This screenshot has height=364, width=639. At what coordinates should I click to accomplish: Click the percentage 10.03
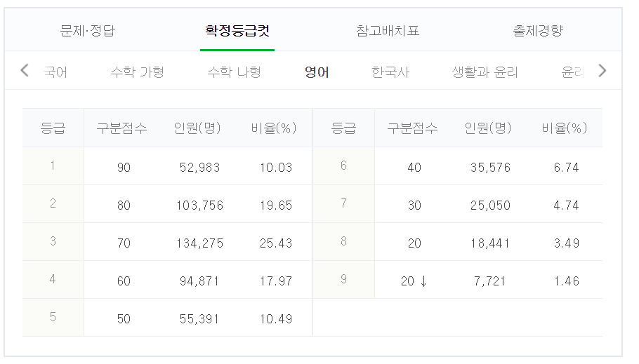point(276,168)
